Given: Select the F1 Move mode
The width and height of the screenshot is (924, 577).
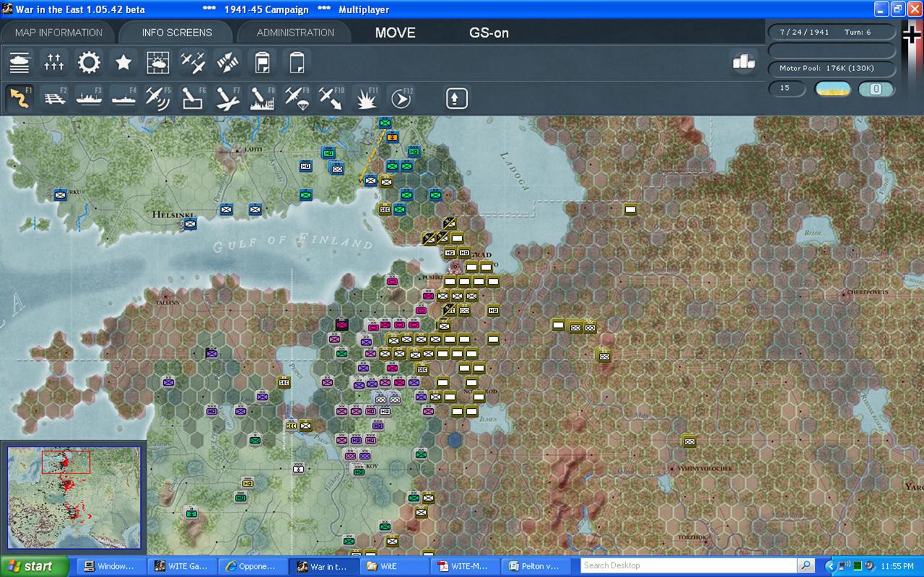Looking at the screenshot, I should (x=20, y=98).
